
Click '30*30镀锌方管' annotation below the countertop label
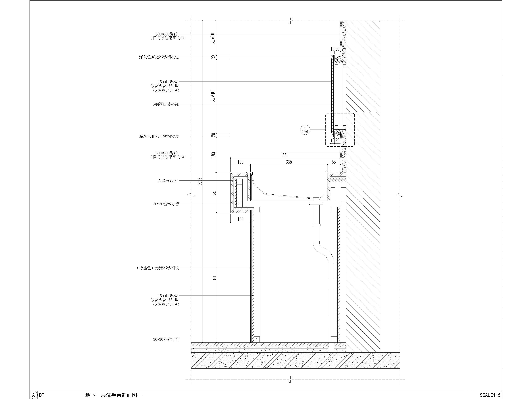tap(166, 204)
